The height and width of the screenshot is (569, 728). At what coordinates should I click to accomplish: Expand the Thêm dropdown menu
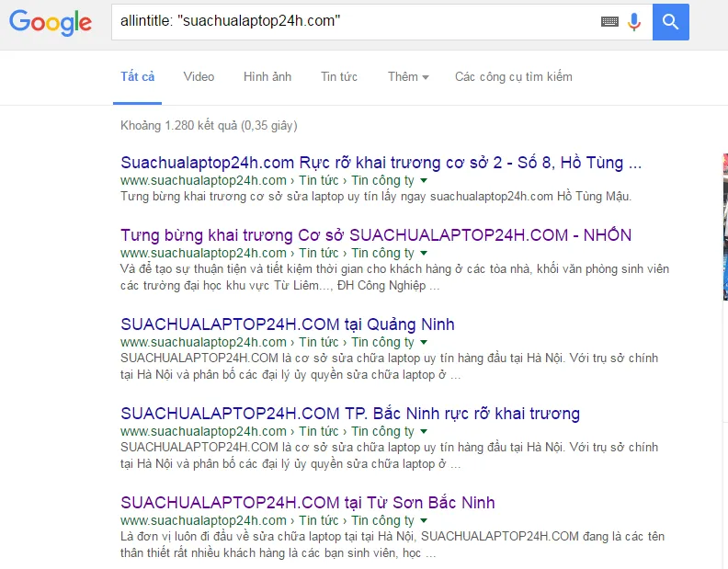click(x=408, y=76)
